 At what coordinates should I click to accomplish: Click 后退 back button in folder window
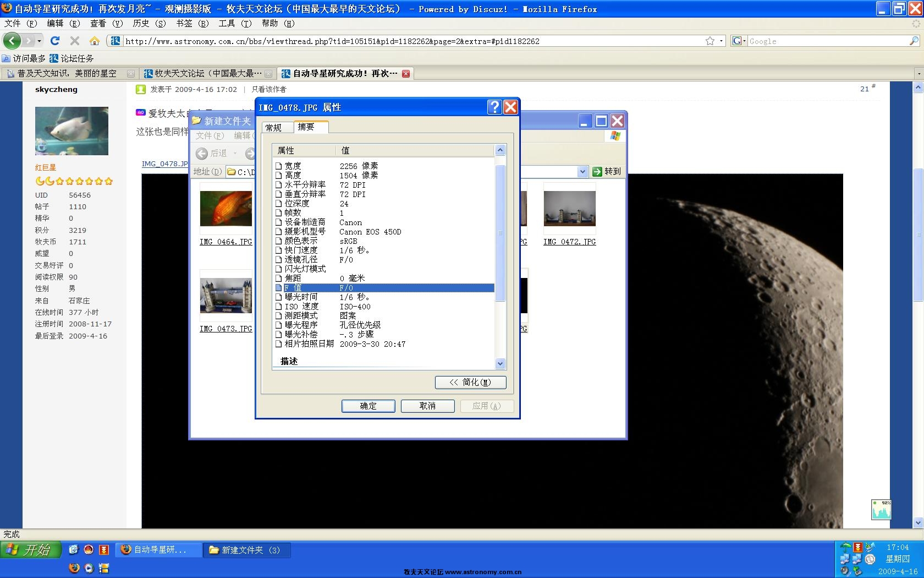(212, 153)
